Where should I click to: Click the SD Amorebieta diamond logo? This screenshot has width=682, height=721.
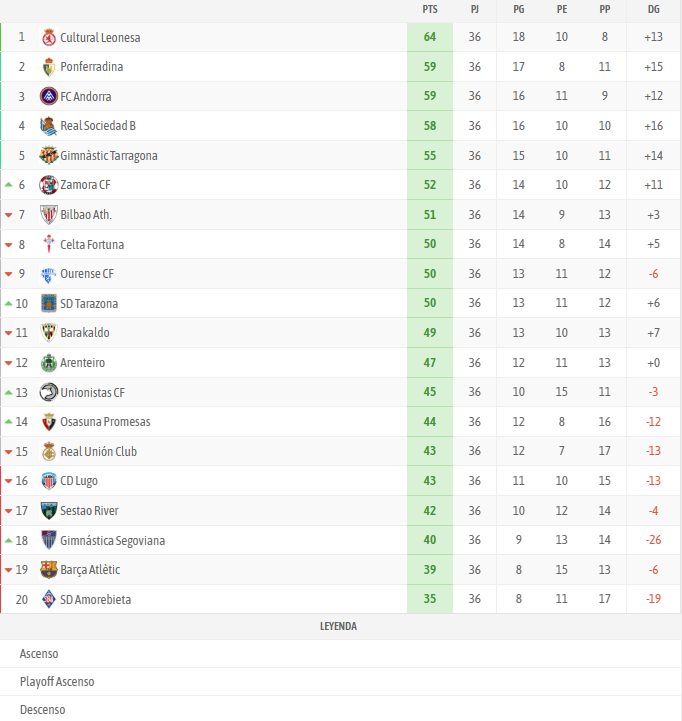coord(49,599)
